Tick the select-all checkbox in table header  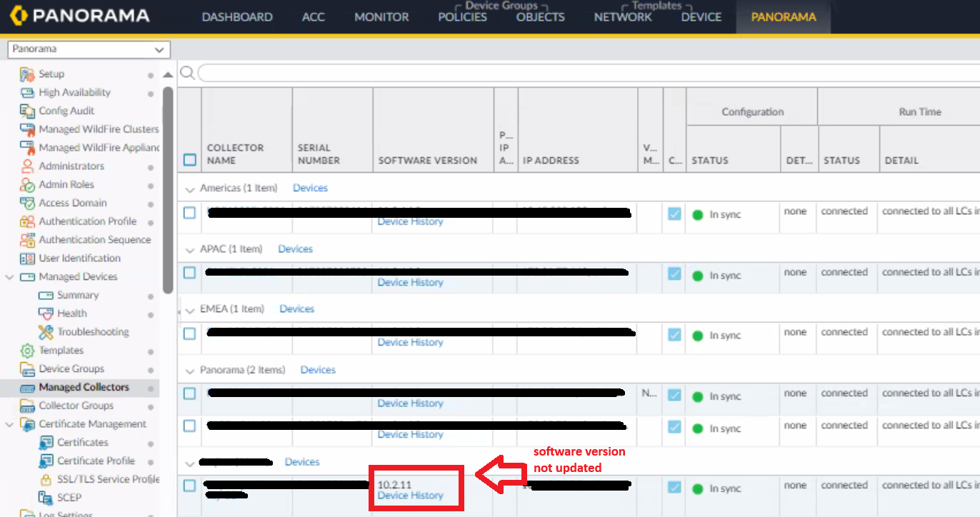coord(189,160)
